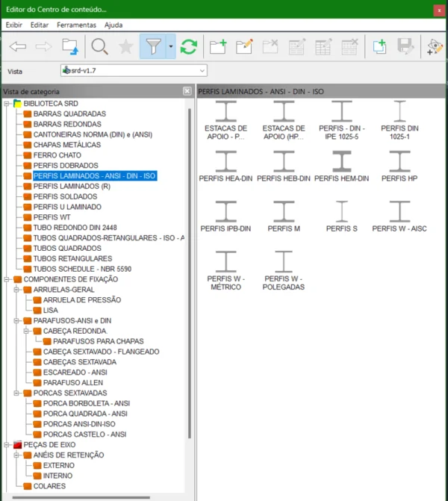This screenshot has width=448, height=501.
Task: Click the Back arrow in the toolbar
Action: coord(18,47)
